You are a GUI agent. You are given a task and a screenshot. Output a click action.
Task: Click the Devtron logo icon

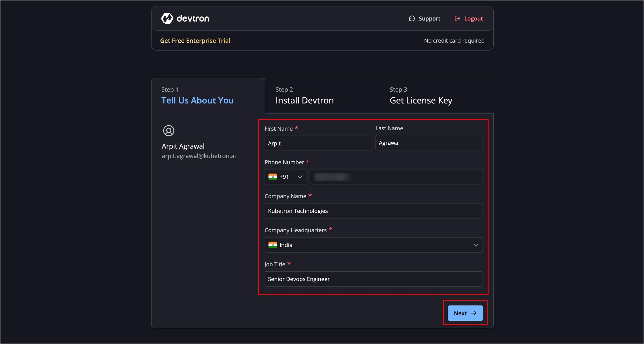167,18
